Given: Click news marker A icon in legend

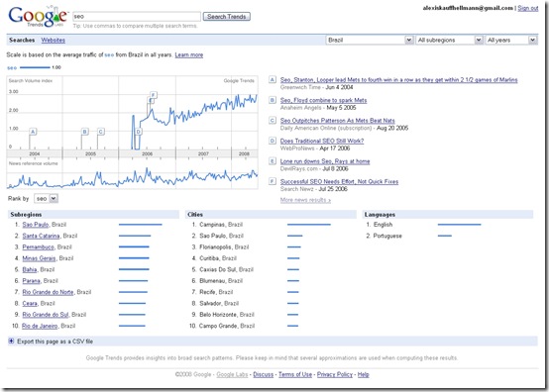Looking at the screenshot, I should [x=273, y=80].
